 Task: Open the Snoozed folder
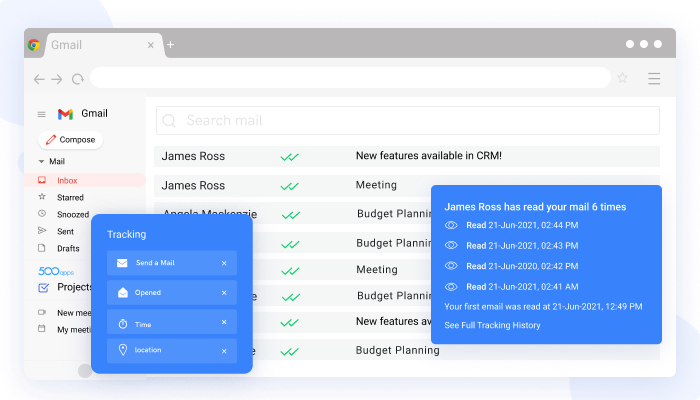pos(73,214)
